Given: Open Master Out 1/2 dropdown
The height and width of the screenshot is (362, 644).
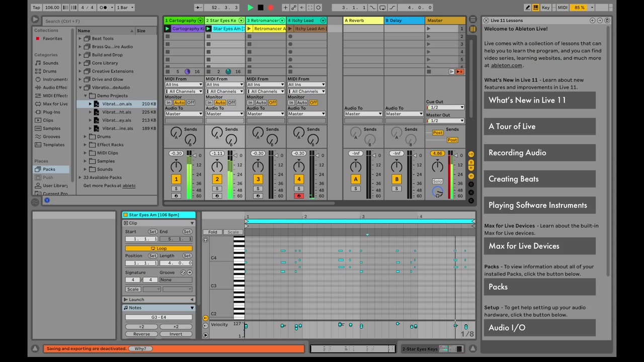Looking at the screenshot, I should 445,121.
